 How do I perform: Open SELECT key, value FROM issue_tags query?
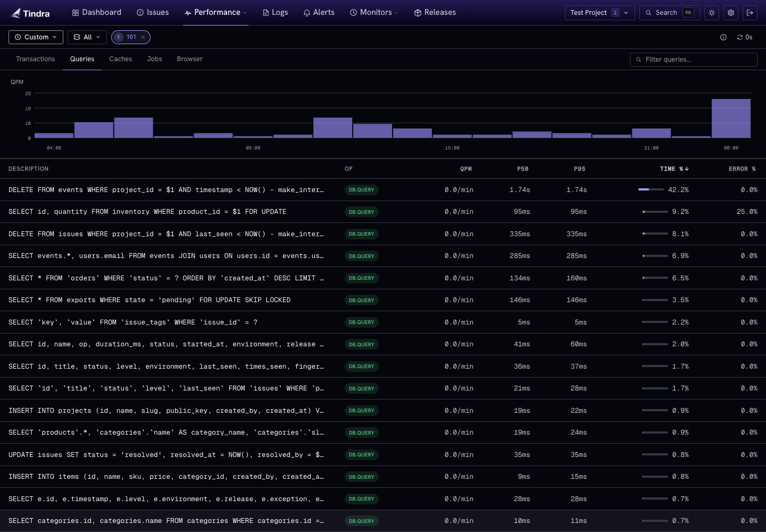click(x=383, y=322)
